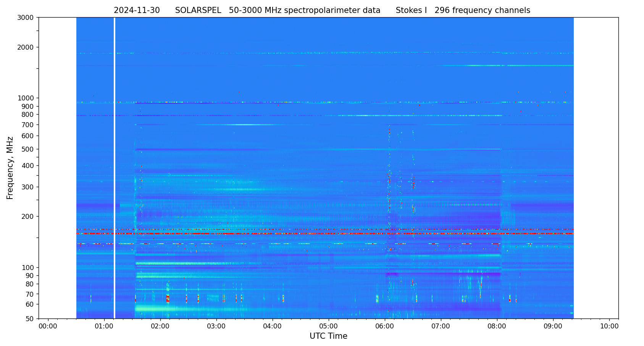Click the 06:00 time tick label
Screen dimensions: 644x346
[384, 327]
